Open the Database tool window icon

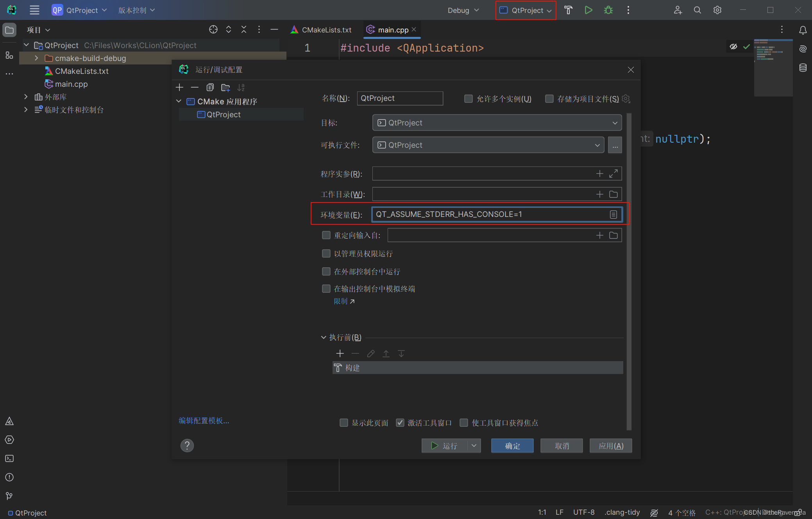803,68
